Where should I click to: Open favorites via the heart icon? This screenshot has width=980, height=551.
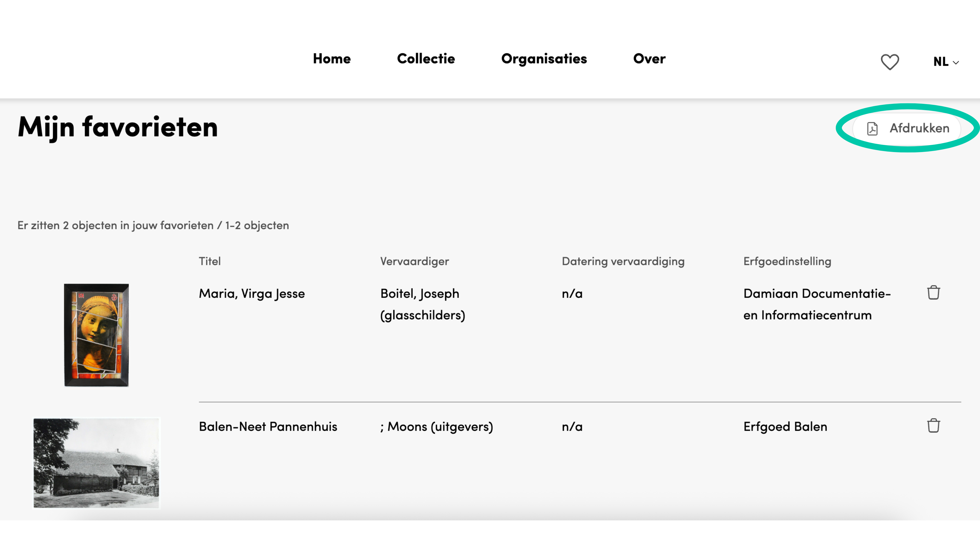coord(890,61)
